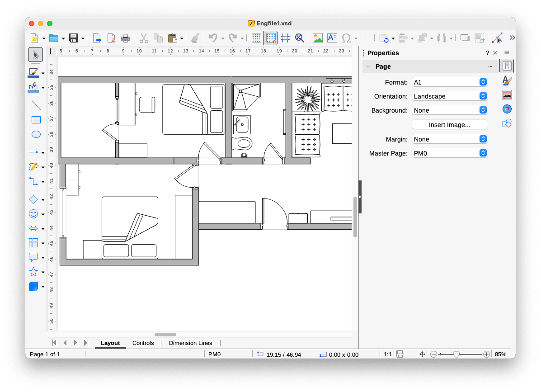541x392 pixels.
Task: Collapse the Page section
Action: 368,66
